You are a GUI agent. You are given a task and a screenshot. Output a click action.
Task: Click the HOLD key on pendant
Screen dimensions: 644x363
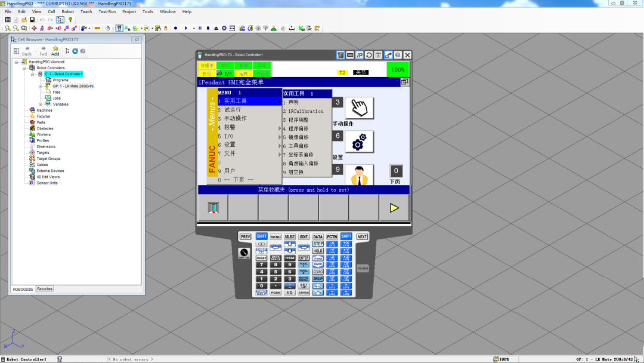tap(318, 251)
